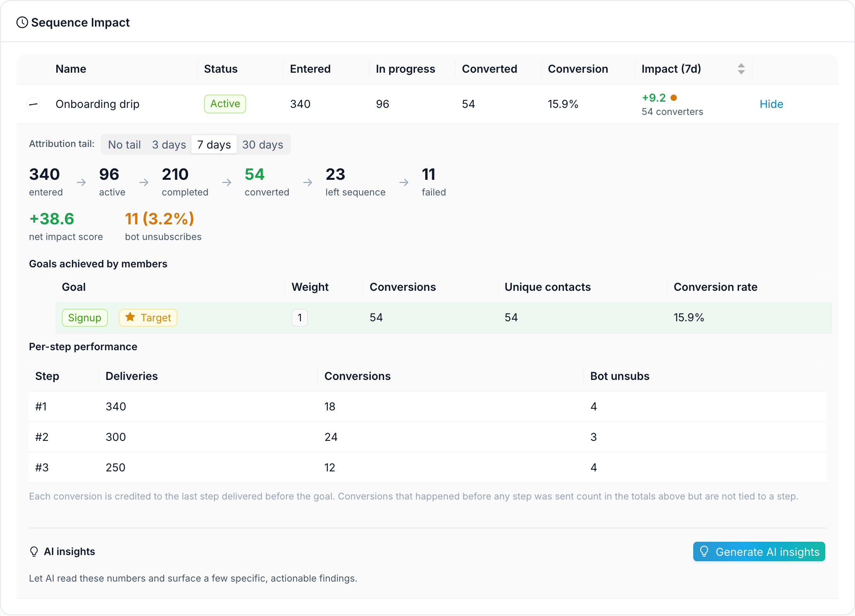The image size is (855, 616).
Task: Click the arrow between entered and active
Action: point(81,183)
